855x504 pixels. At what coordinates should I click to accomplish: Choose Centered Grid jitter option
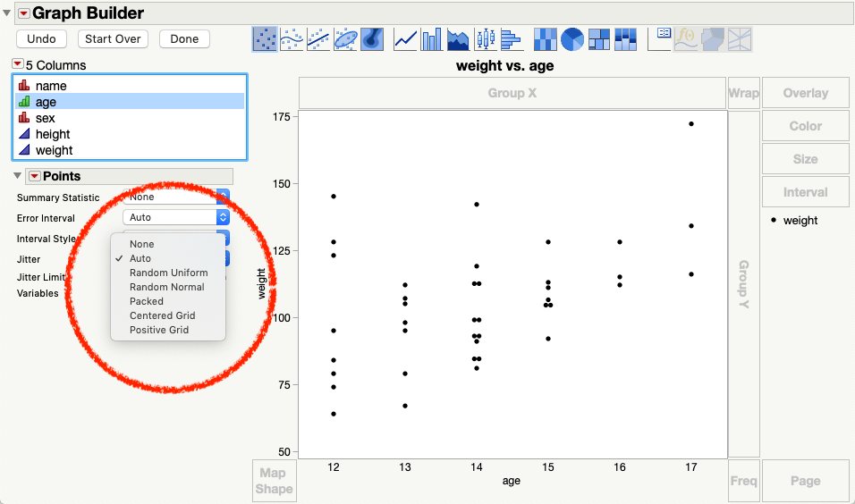point(163,315)
